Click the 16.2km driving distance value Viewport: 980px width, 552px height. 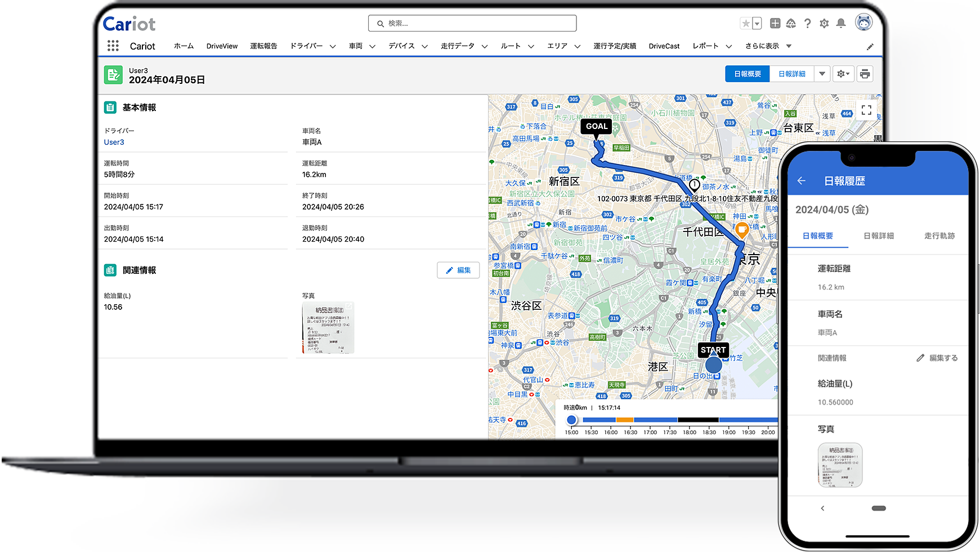(x=314, y=175)
